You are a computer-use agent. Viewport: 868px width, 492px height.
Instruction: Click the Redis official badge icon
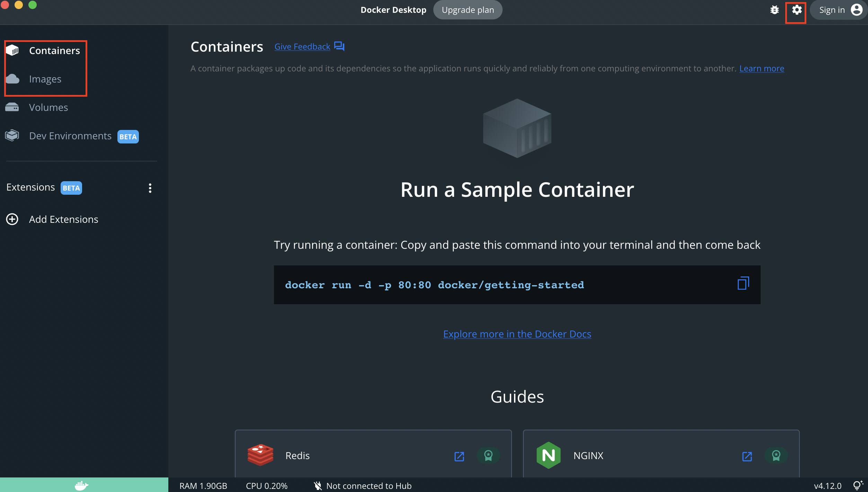488,455
